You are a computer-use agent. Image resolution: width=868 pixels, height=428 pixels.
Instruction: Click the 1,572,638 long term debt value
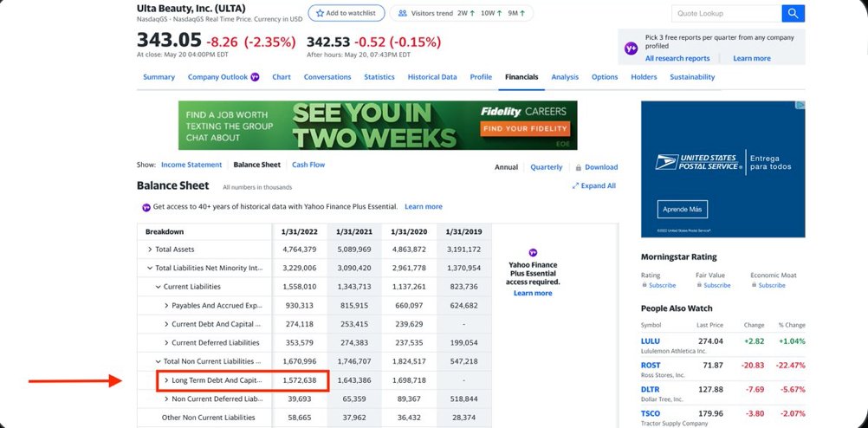[x=300, y=380]
